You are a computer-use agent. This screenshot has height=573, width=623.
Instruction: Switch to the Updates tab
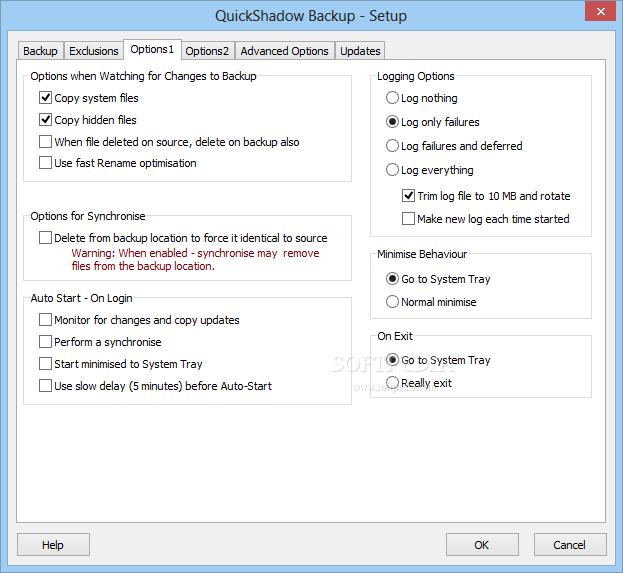click(x=360, y=51)
